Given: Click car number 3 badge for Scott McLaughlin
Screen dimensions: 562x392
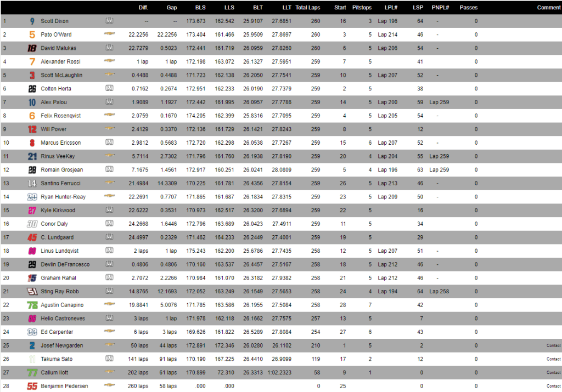Looking at the screenshot, I should pos(32,75).
